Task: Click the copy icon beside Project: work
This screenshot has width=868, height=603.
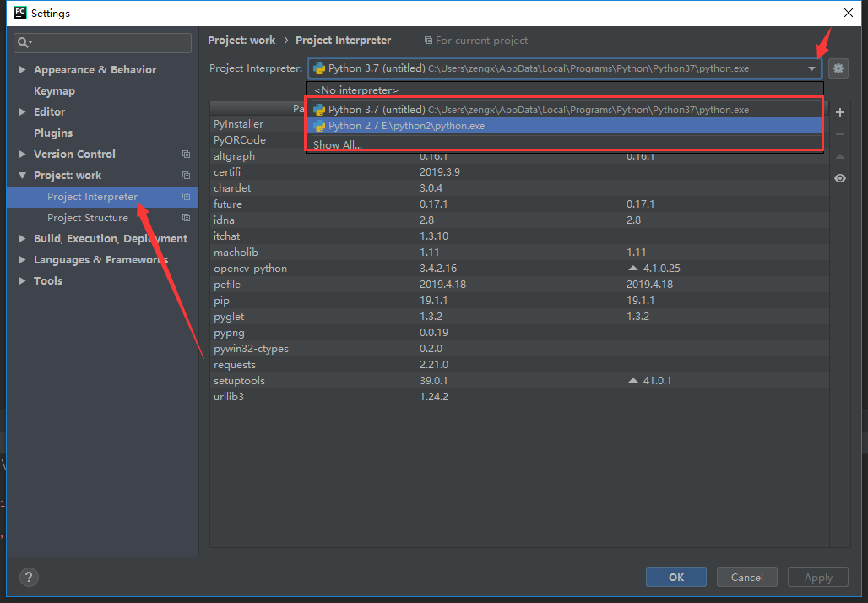Action: tap(186, 175)
